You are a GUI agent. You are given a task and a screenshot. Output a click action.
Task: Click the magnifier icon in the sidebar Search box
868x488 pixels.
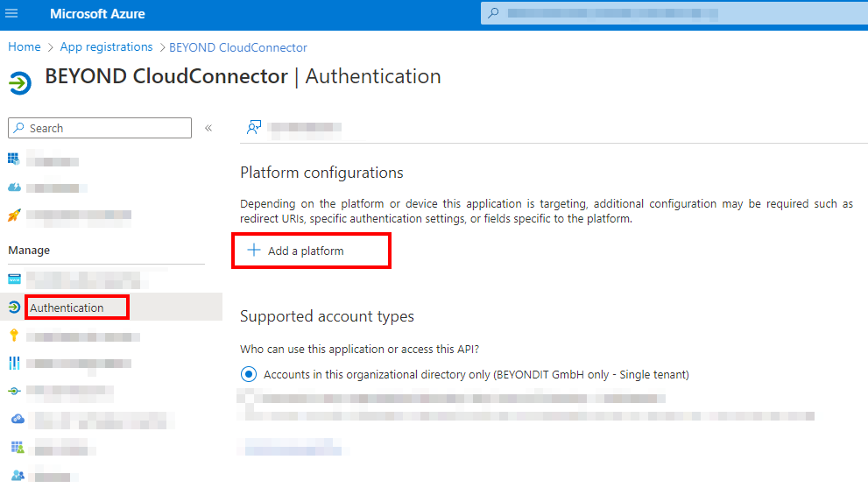(x=19, y=128)
